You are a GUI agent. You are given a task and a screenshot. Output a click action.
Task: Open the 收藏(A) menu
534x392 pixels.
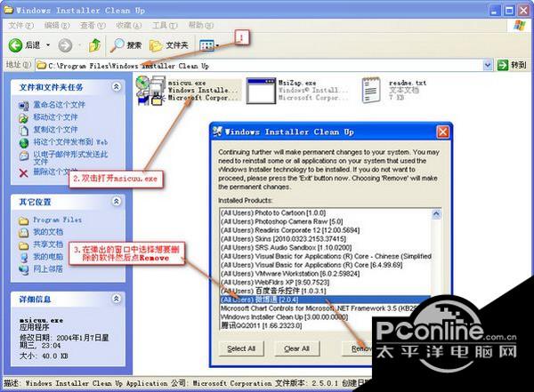128,26
